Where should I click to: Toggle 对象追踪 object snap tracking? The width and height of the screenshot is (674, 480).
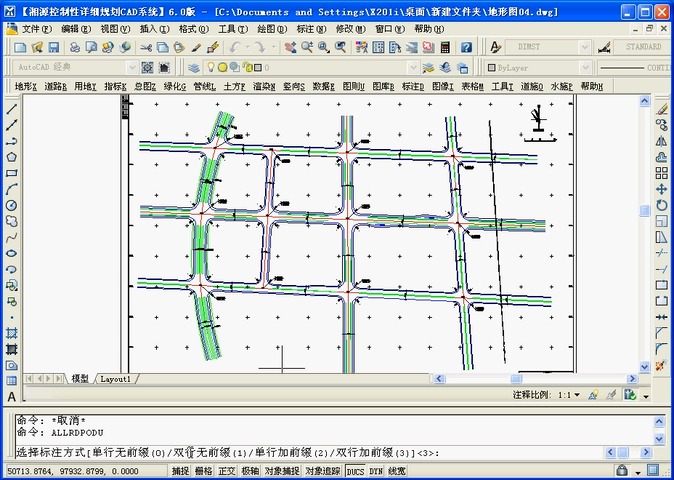(323, 471)
